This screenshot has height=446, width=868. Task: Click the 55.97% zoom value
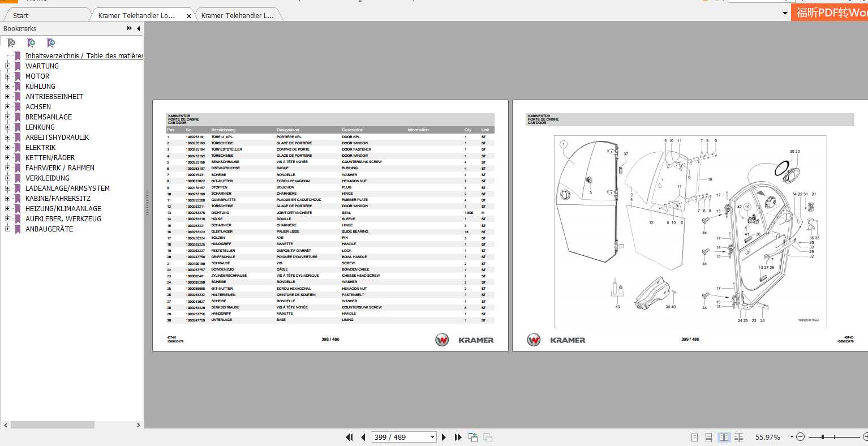pyautogui.click(x=767, y=437)
